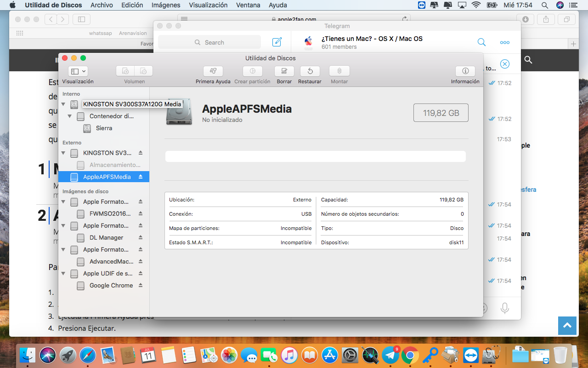The image size is (588, 368).
Task: Open the whatssap favorite in Safari
Action: coord(101,33)
